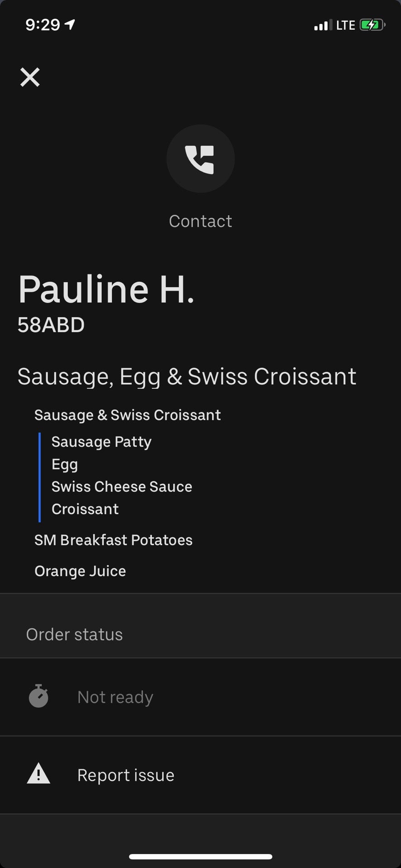Tap Swiss Cheese Sauce ingredient
The height and width of the screenshot is (868, 401).
click(x=122, y=486)
